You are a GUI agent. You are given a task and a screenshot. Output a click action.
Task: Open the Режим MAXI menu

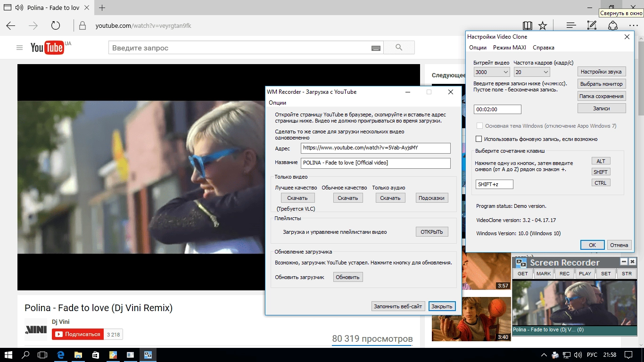[510, 48]
